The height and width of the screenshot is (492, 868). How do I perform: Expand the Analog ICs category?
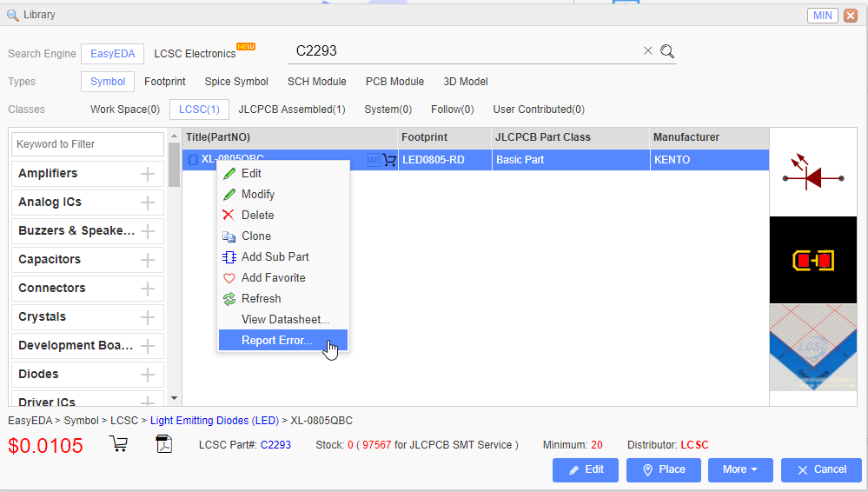147,203
